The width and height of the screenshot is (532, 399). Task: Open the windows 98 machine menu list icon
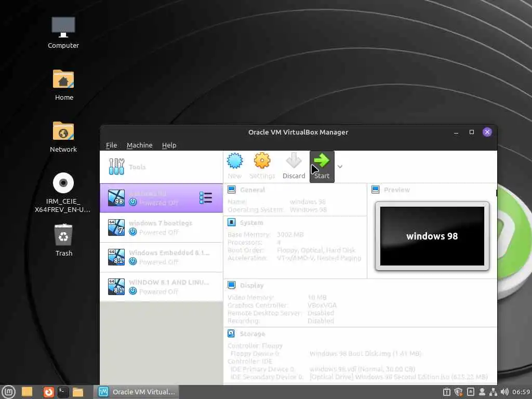coord(206,198)
